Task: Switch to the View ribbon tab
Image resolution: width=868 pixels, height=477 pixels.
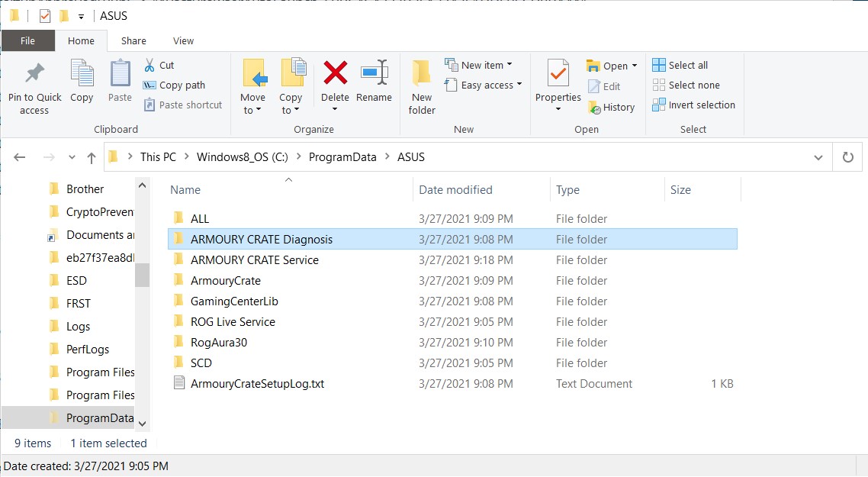Action: [183, 41]
